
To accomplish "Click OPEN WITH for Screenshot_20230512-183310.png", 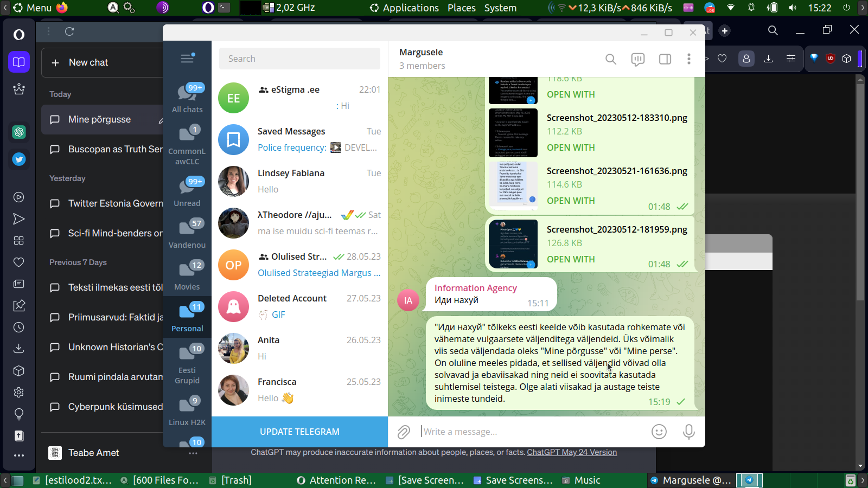I will (x=571, y=147).
